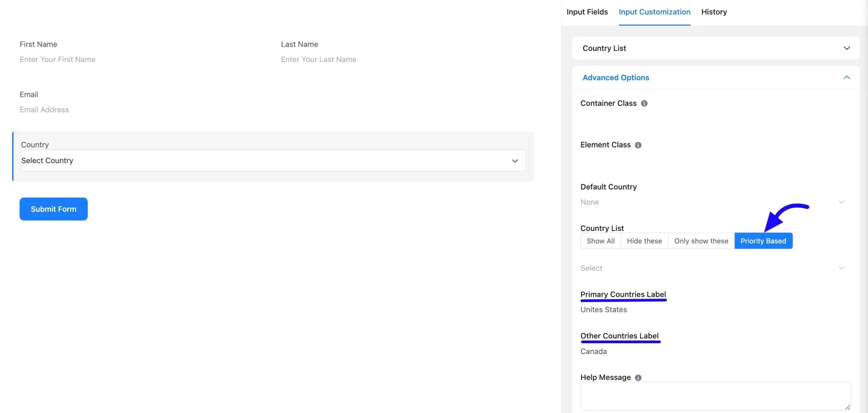
Task: Focus the First Name input field
Action: coord(142,60)
